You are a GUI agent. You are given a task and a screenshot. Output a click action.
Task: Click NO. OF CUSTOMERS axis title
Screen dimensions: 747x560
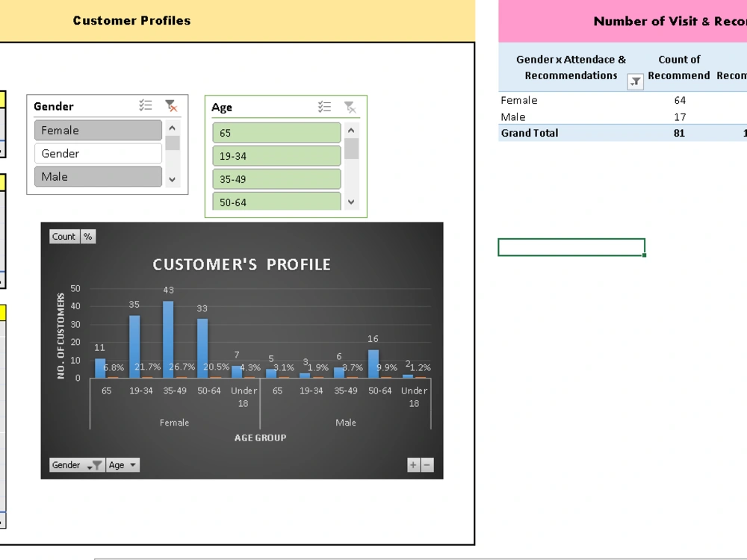point(61,336)
